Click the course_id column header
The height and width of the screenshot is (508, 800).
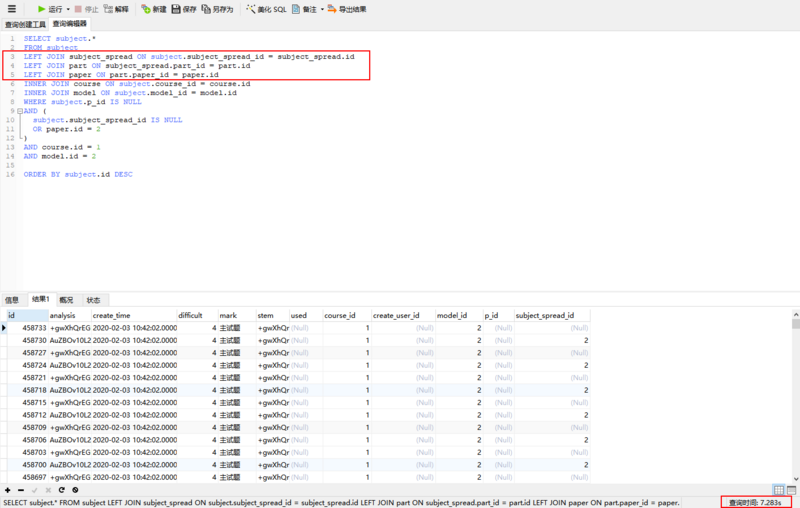[x=347, y=315]
